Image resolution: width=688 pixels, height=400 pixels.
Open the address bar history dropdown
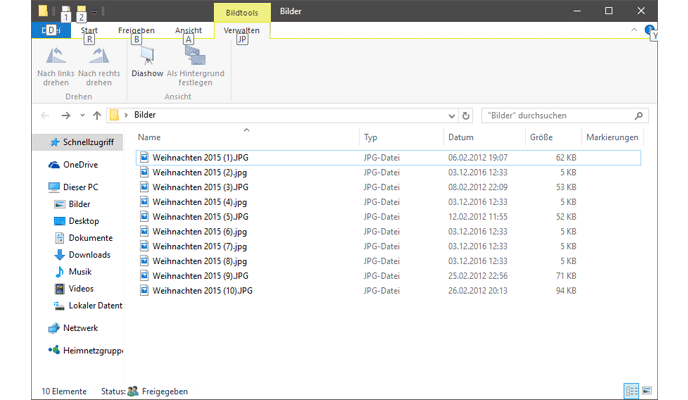pos(452,116)
